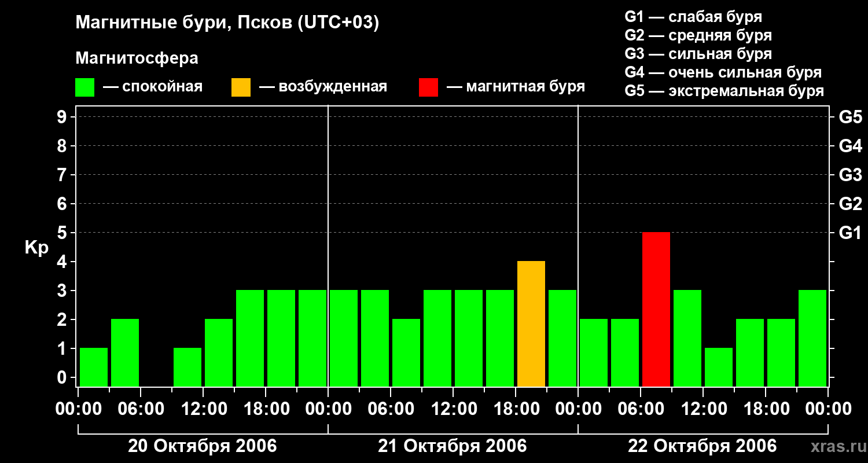The height and width of the screenshot is (463, 868).
Task: Click the '12:00' time label under 22 October
Action: pos(703,409)
